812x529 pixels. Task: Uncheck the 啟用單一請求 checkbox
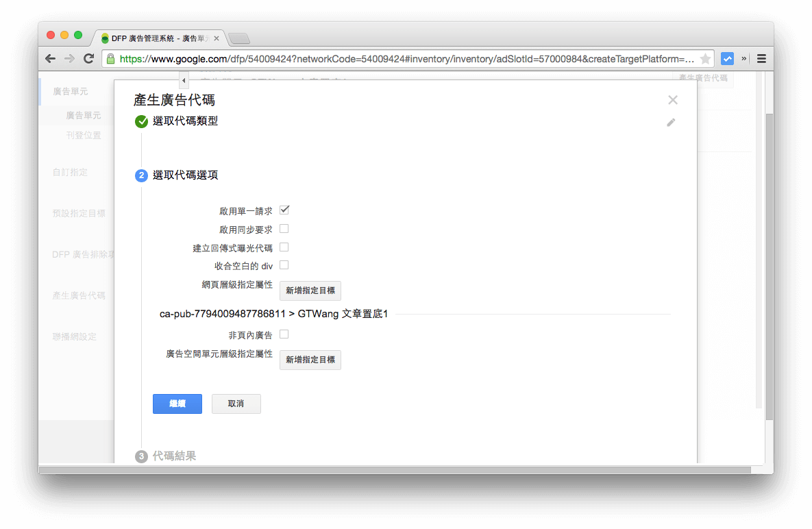tap(284, 211)
